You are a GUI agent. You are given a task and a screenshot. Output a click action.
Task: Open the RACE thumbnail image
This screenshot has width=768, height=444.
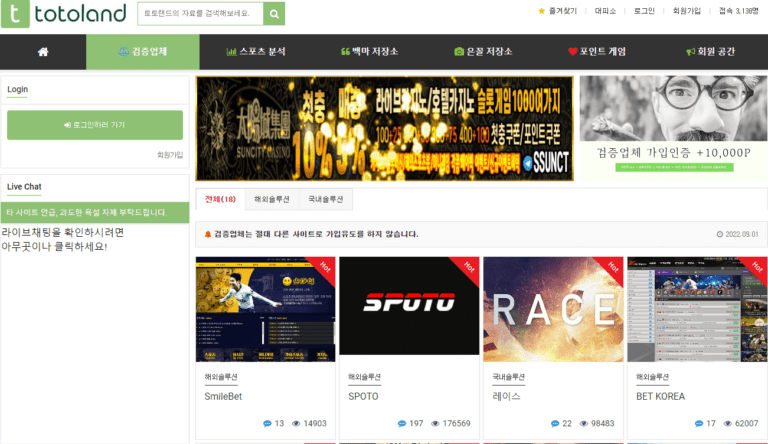[553, 309]
